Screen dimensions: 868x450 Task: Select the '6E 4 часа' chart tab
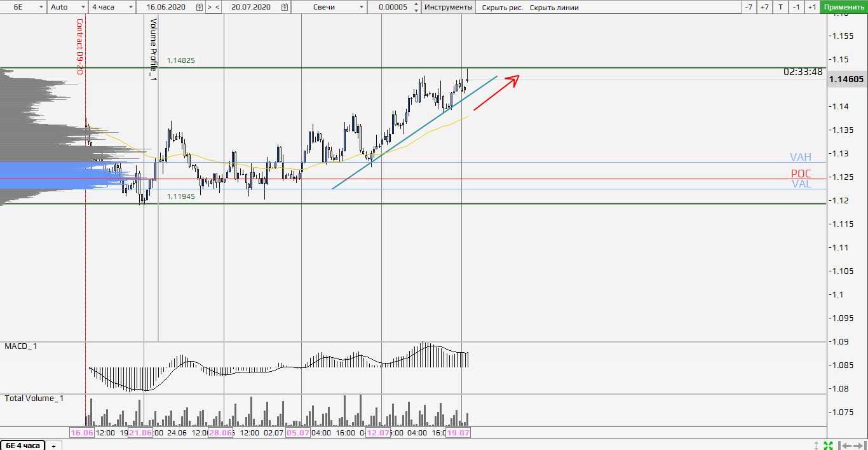pyautogui.click(x=22, y=446)
